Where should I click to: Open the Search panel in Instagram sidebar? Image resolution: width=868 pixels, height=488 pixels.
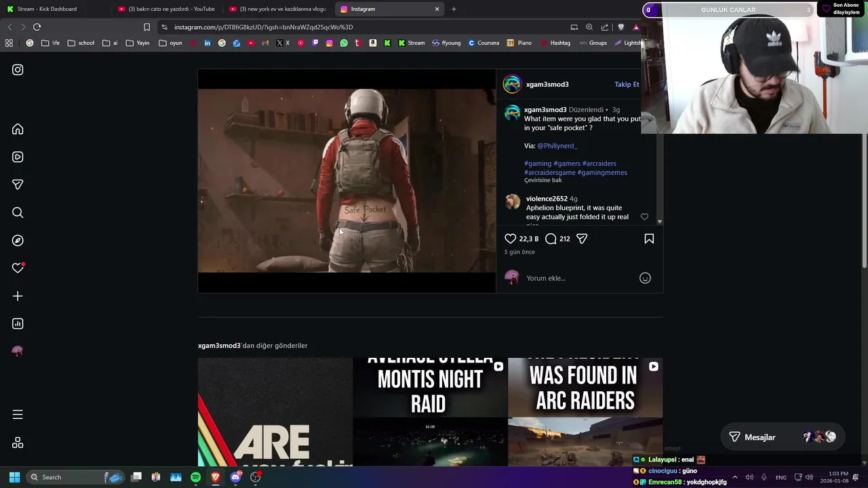tap(18, 212)
